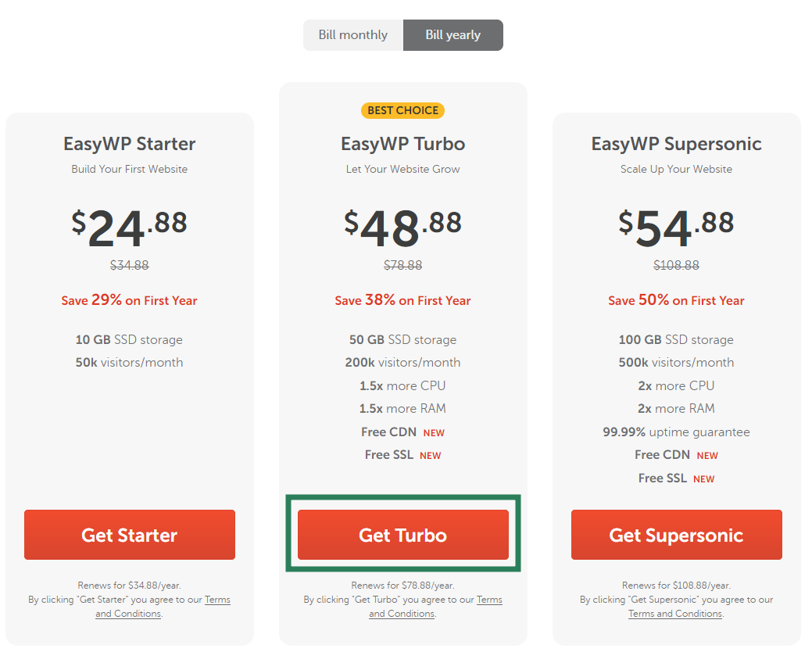Click the $48.88 Turbo price
The width and height of the screenshot is (812, 652).
pyautogui.click(x=403, y=227)
